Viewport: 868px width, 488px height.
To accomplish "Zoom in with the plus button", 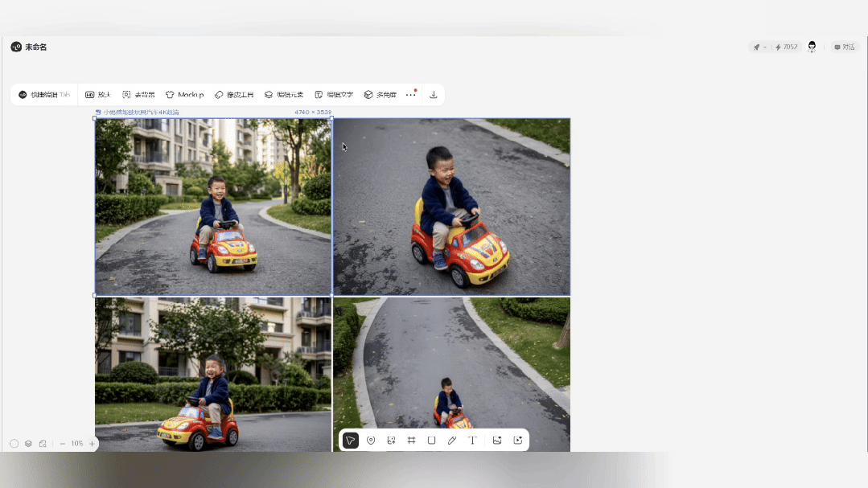I will [x=92, y=444].
